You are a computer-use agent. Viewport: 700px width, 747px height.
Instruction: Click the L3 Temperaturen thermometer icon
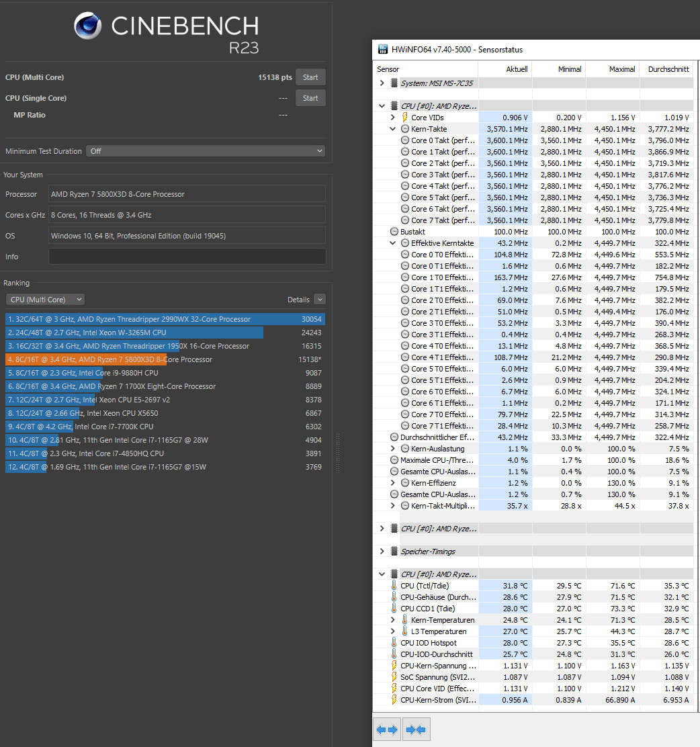click(x=404, y=631)
